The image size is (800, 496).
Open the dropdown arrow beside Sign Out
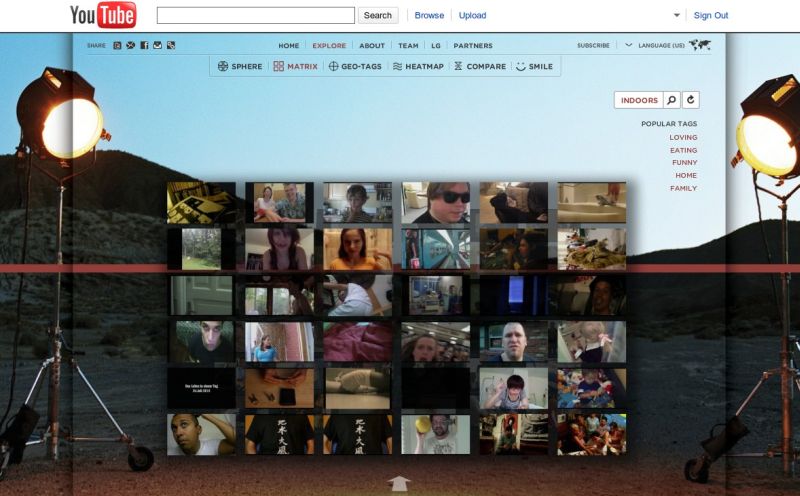(677, 15)
